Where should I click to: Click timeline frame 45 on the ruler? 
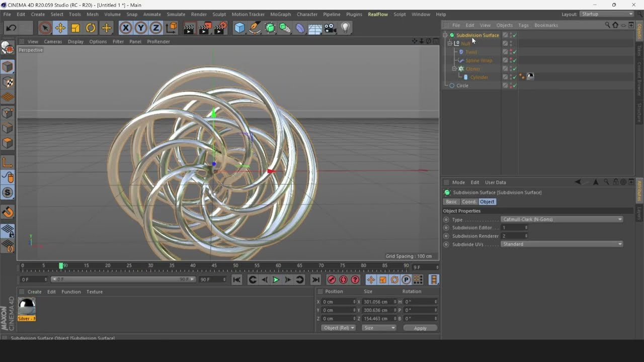click(x=214, y=266)
